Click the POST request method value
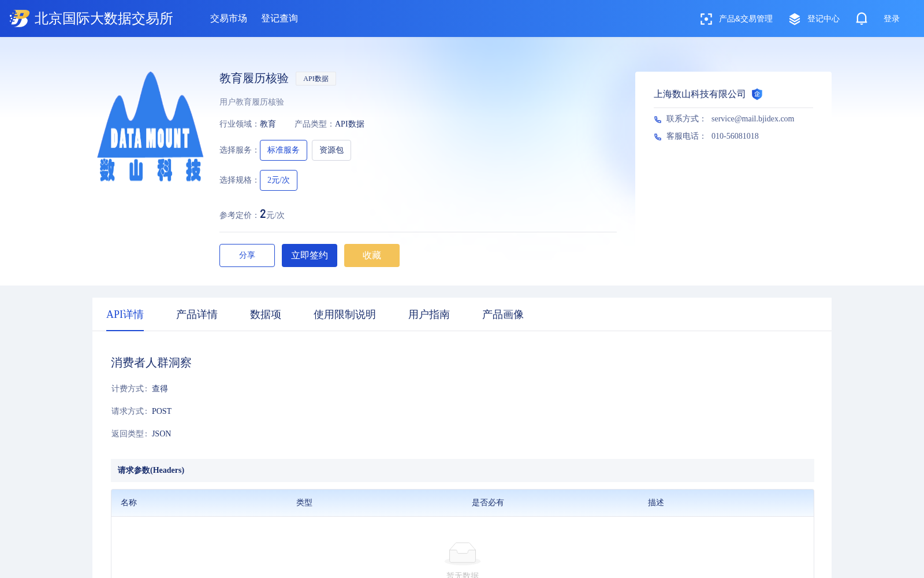Screen dimensions: 924x578 tap(162, 412)
